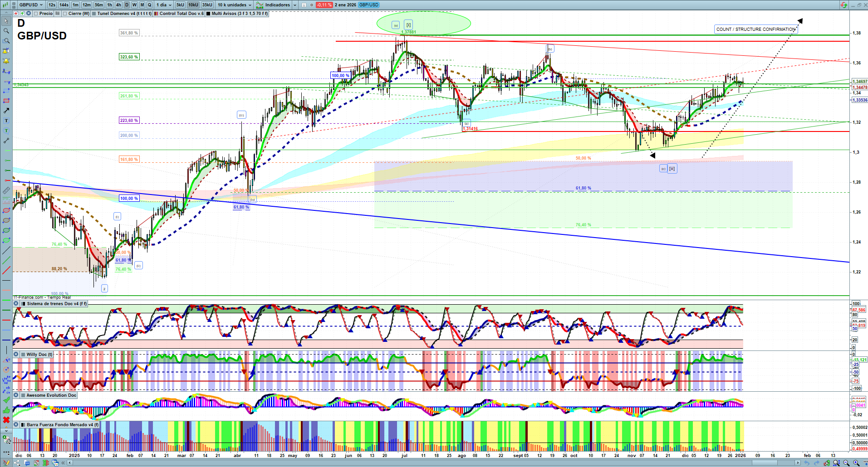Close the Willy Doc indicator panel
This screenshot has height=467, width=868.
pyautogui.click(x=16, y=355)
